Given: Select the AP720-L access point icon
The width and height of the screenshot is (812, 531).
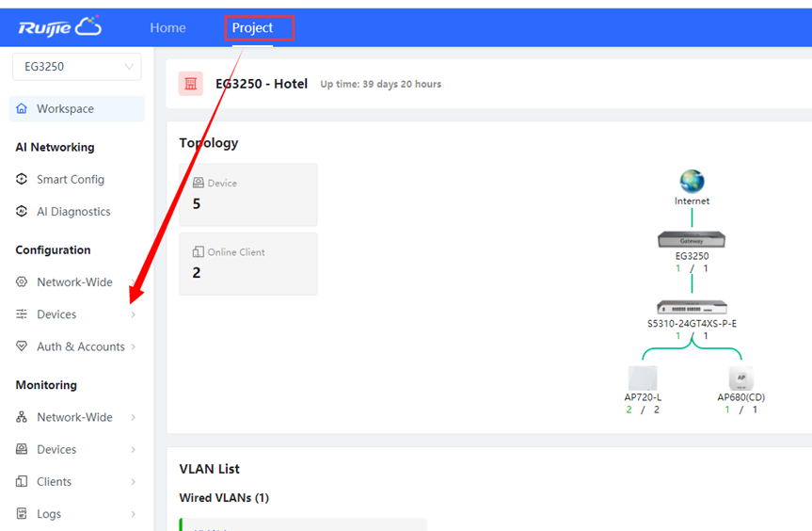Looking at the screenshot, I should coord(643,378).
